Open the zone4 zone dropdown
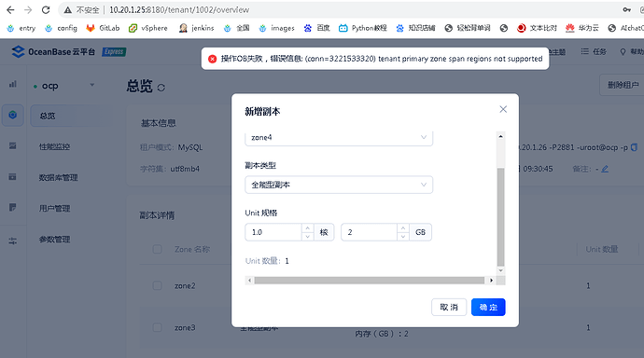The image size is (644, 358). click(339, 138)
